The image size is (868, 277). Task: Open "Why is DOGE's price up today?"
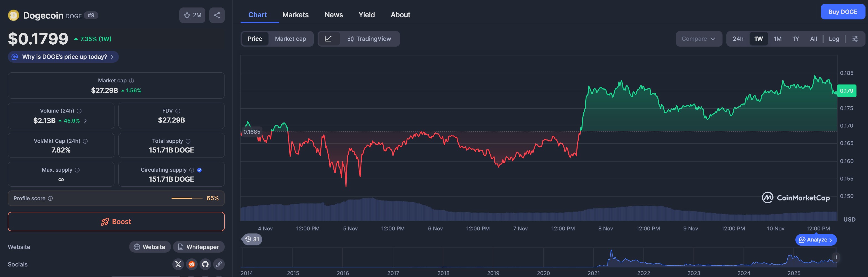pos(63,57)
